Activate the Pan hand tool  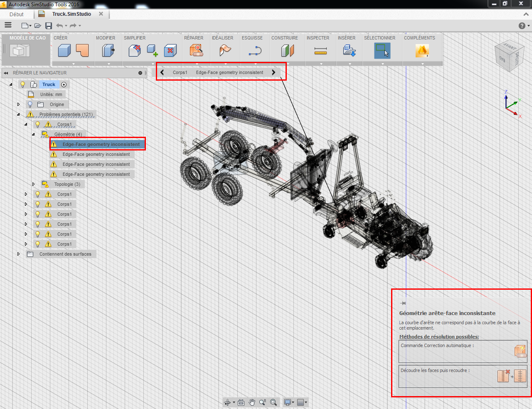252,402
